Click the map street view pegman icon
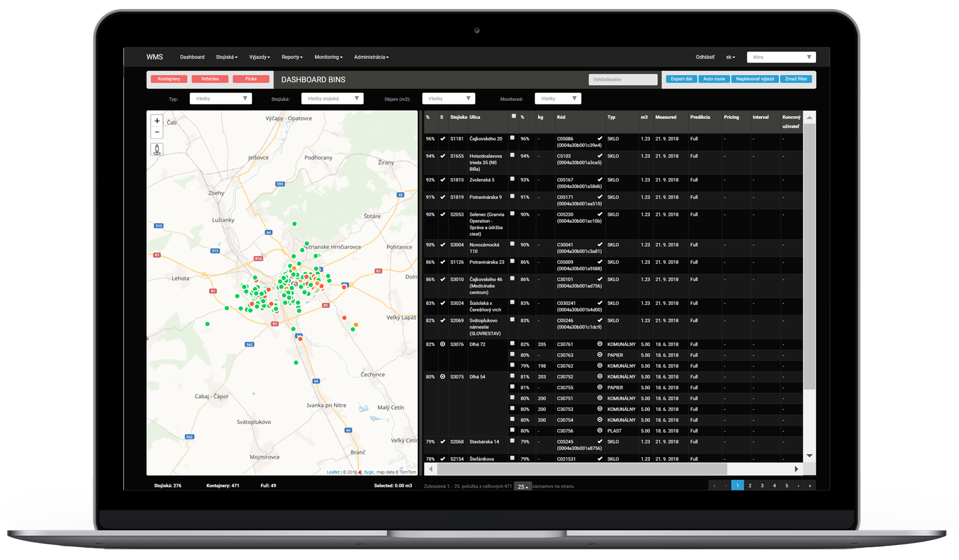The height and width of the screenshot is (560, 959). coord(157,149)
